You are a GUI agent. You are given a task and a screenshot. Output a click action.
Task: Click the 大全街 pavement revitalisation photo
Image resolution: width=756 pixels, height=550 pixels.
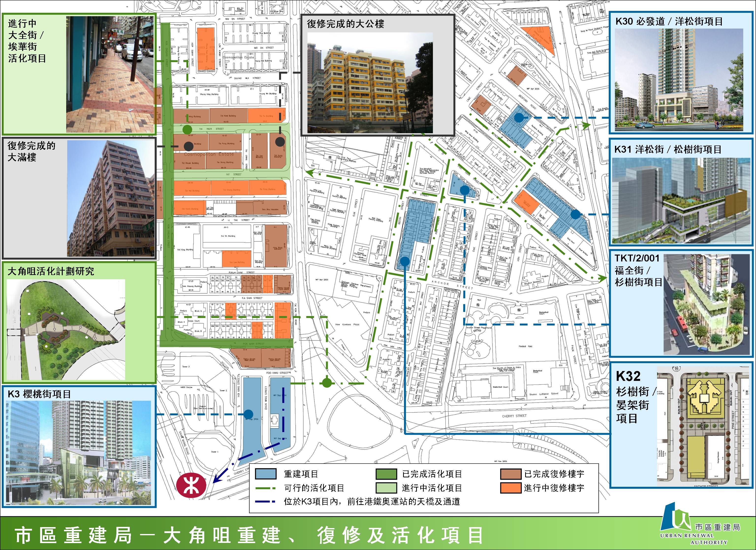tap(110, 74)
